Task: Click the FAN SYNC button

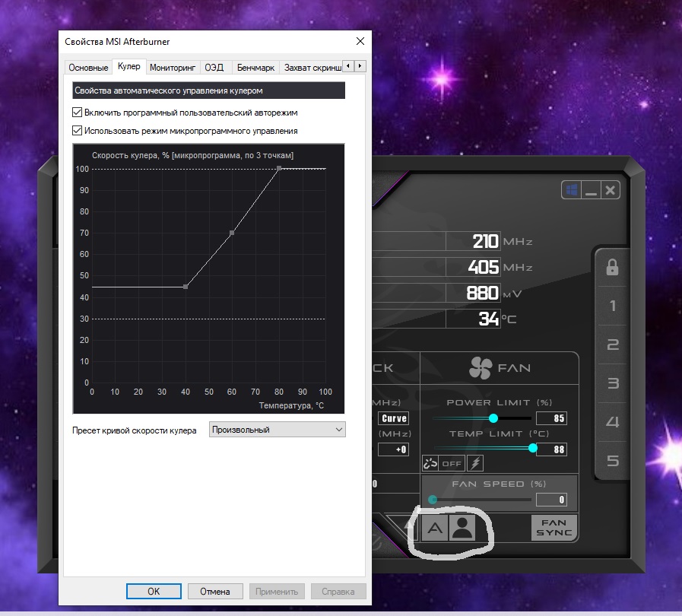Action: point(554,528)
